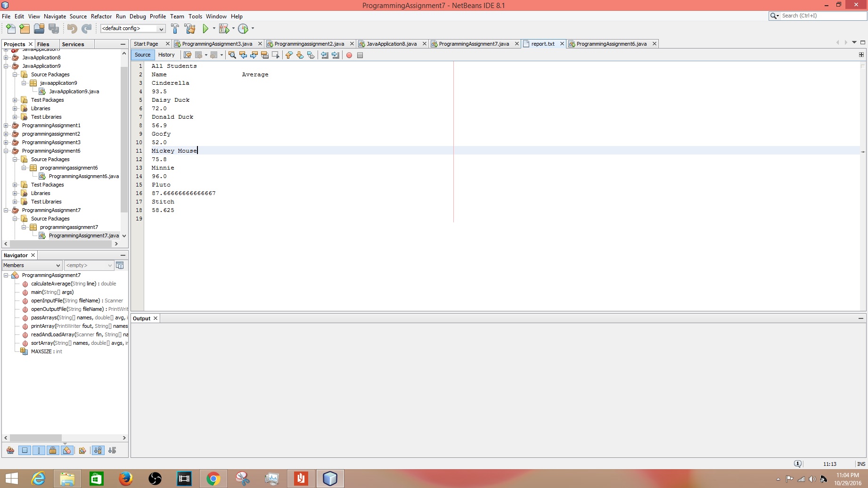The height and width of the screenshot is (488, 868).
Task: Toggle Show Inherited Members in Navigator
Action: point(10,450)
